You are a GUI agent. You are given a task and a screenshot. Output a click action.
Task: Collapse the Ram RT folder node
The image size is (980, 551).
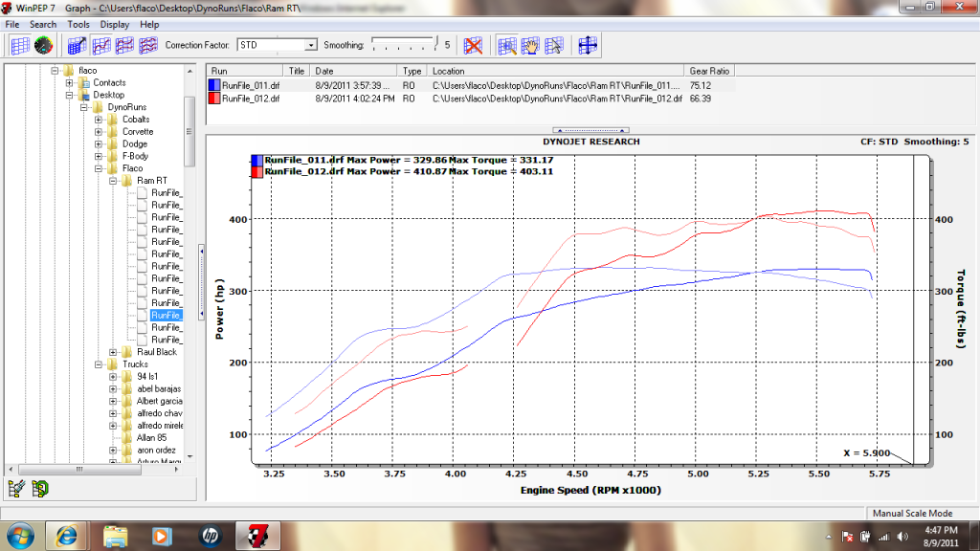113,181
